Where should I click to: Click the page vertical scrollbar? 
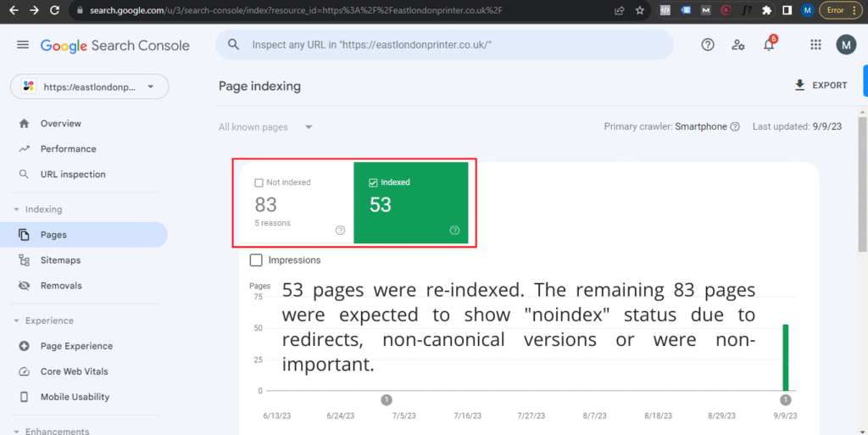coord(862,184)
